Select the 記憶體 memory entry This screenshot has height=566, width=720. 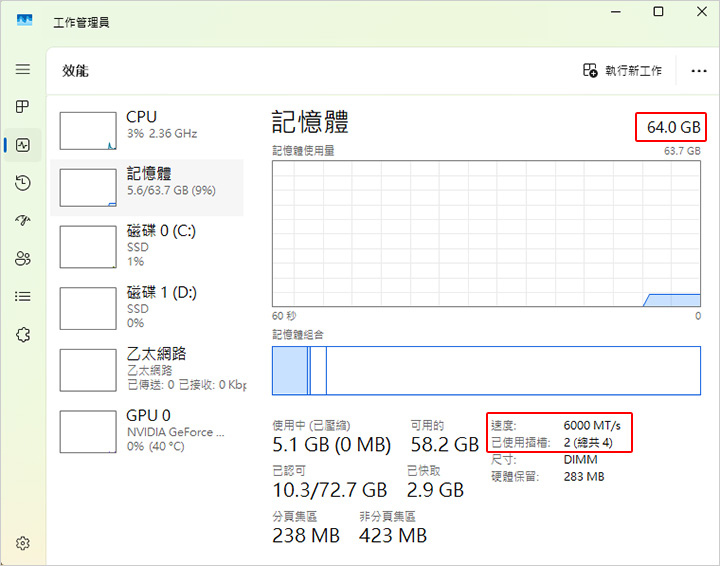147,188
